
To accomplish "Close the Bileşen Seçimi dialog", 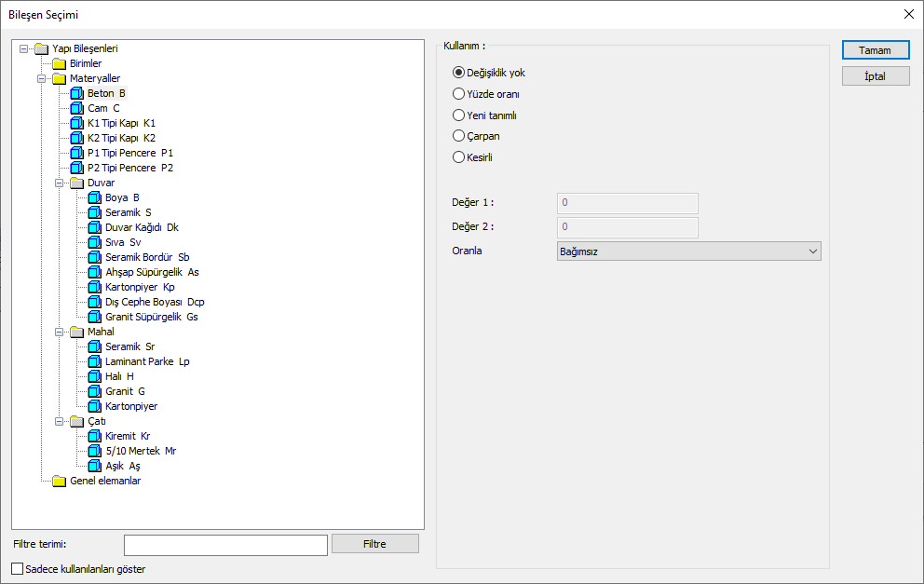I will coord(909,14).
